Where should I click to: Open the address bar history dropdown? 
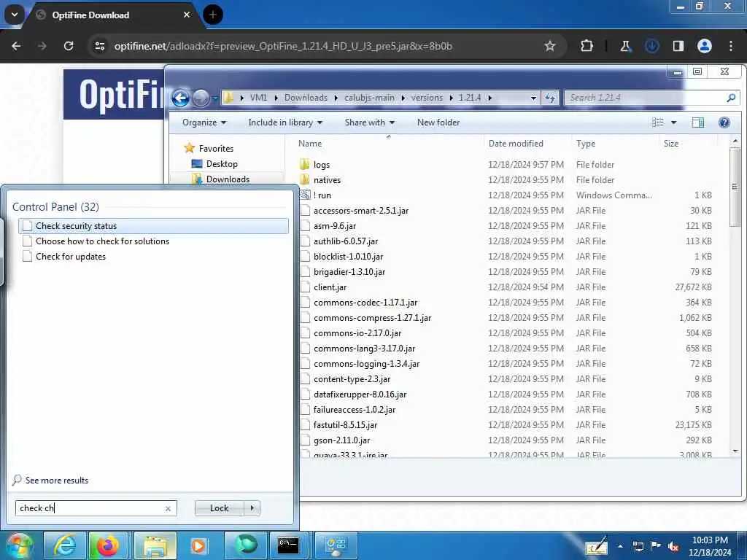(533, 98)
